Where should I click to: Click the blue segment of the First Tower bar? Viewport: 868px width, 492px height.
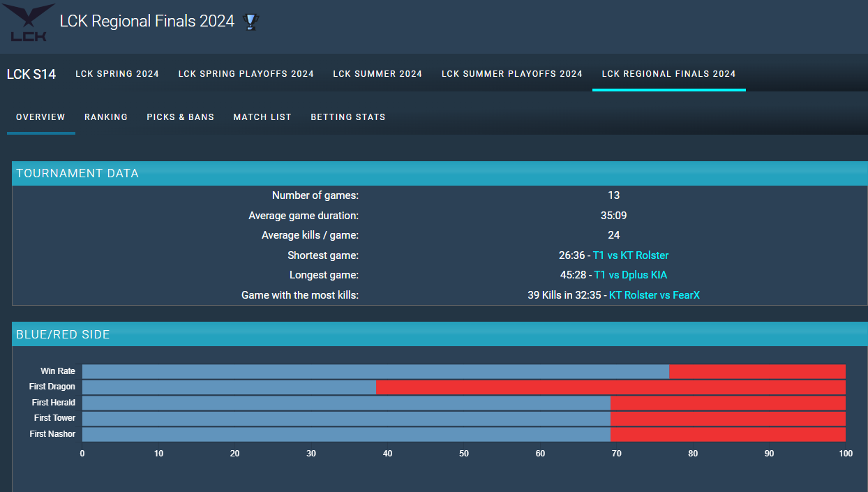[x=346, y=418]
